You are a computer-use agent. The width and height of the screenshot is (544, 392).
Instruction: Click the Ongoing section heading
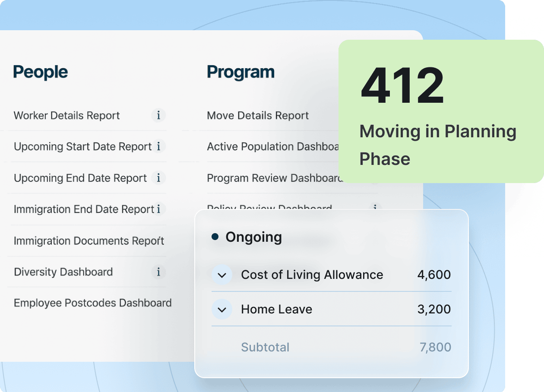[253, 237]
